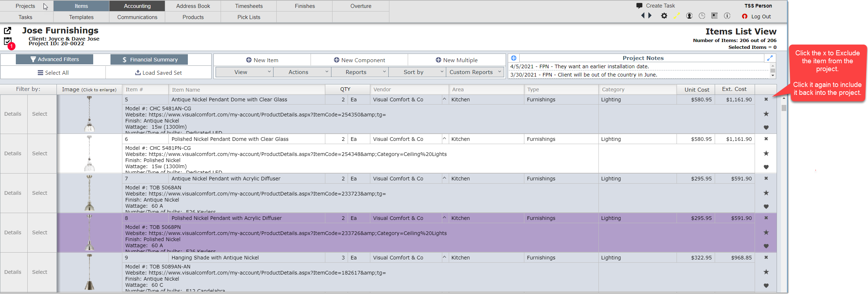Open the user profile icon
This screenshot has height=295, width=868.
tap(689, 16)
